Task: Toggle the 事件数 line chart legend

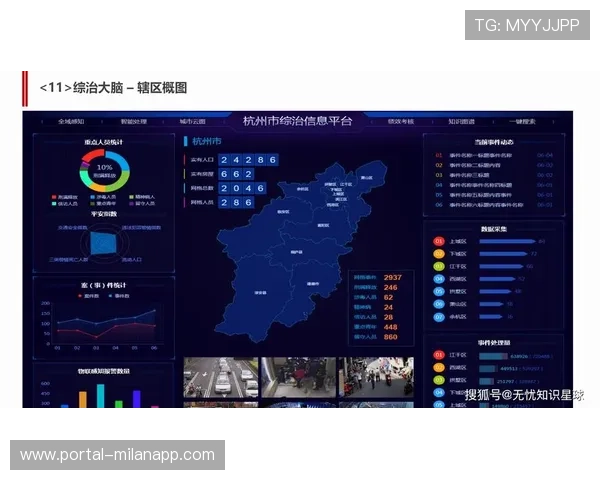Action: pyautogui.click(x=119, y=296)
